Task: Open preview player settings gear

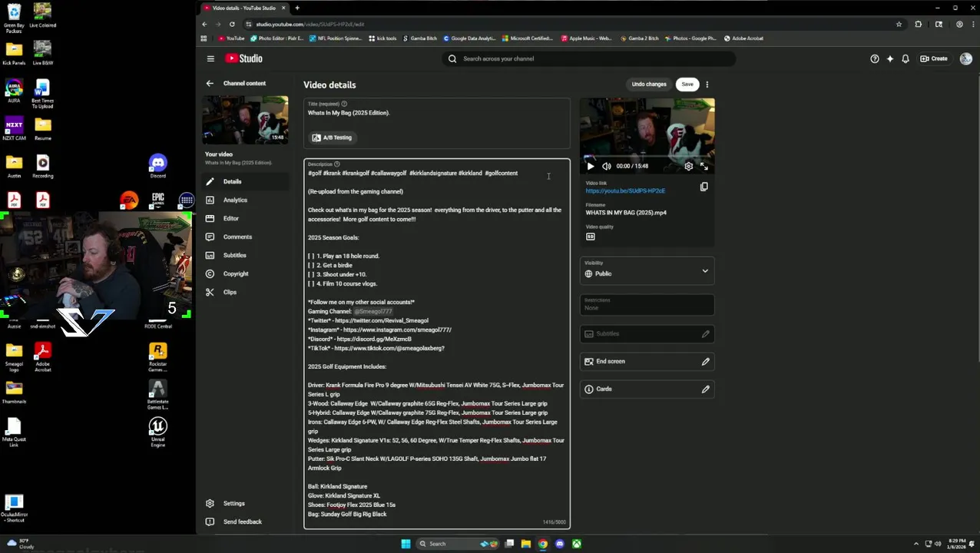Action: pos(688,166)
